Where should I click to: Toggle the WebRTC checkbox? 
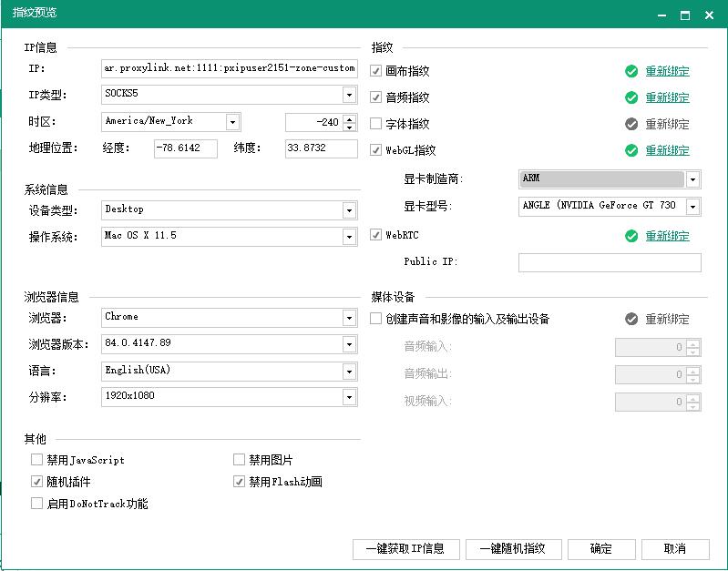click(375, 235)
